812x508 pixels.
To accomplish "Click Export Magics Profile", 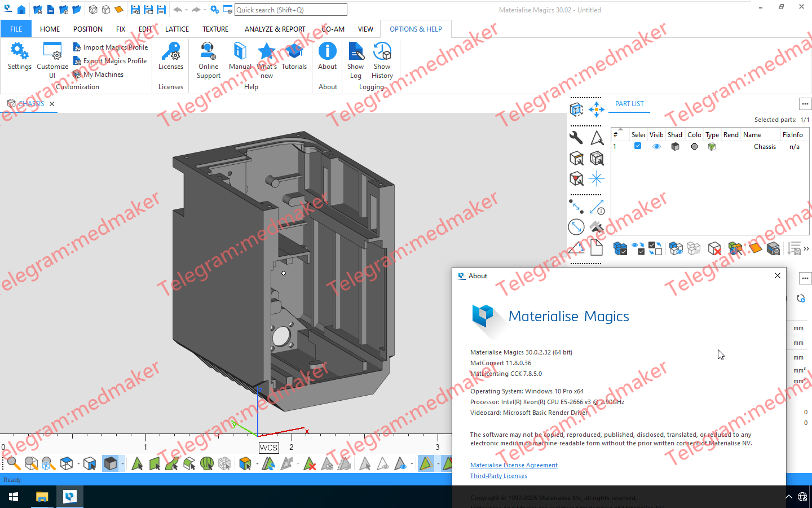I will pyautogui.click(x=110, y=61).
